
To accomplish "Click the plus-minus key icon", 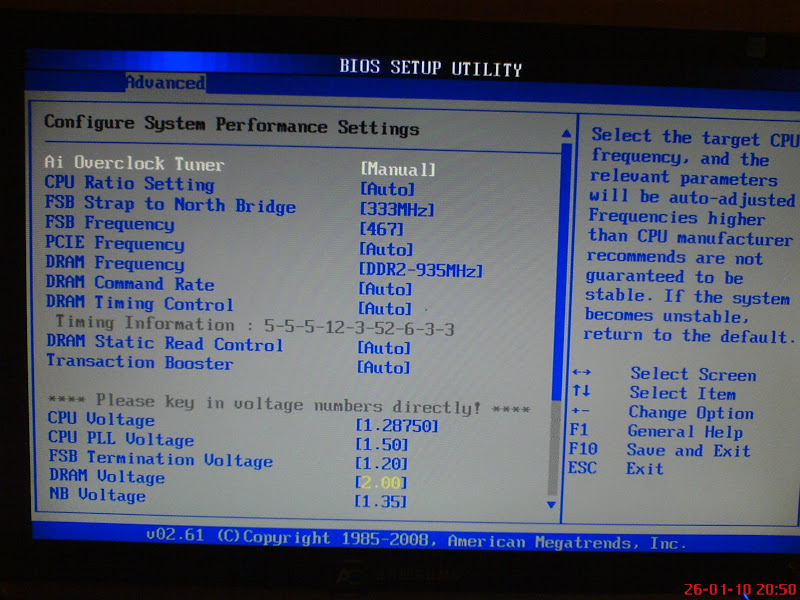I will 580,410.
